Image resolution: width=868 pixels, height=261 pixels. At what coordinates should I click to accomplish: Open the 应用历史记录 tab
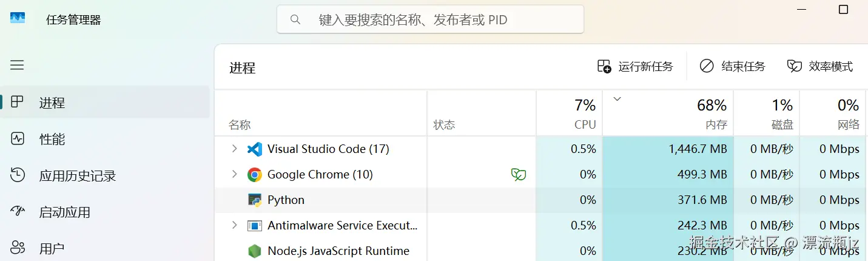tap(106, 176)
